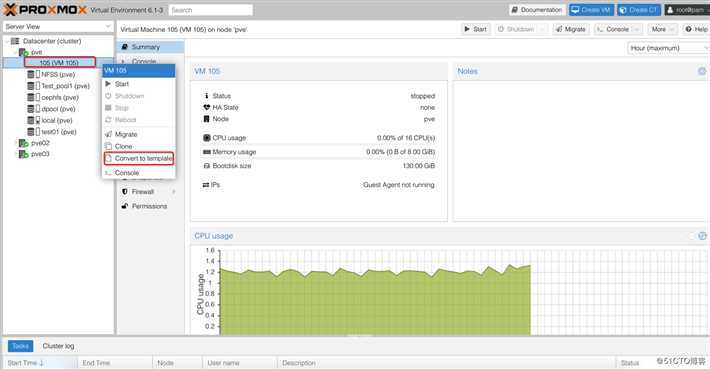This screenshot has height=369, width=710.
Task: Select NFSS (pve) storage row
Action: 58,74
